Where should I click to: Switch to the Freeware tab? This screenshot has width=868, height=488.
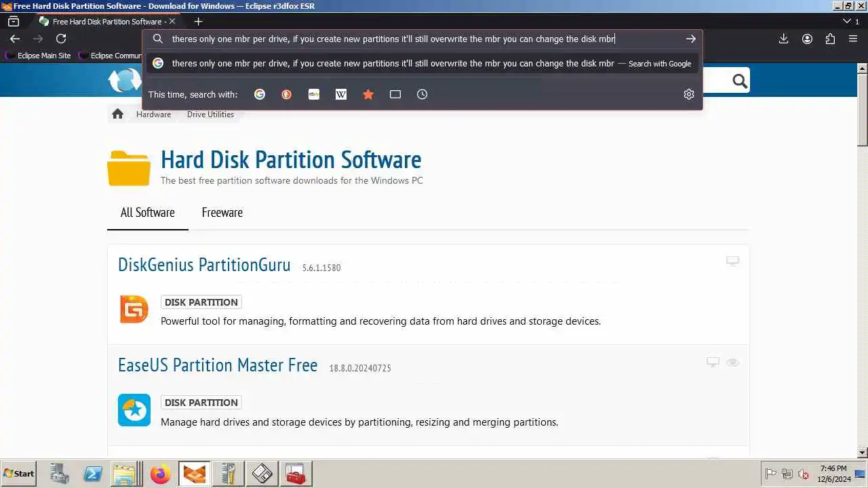point(222,212)
